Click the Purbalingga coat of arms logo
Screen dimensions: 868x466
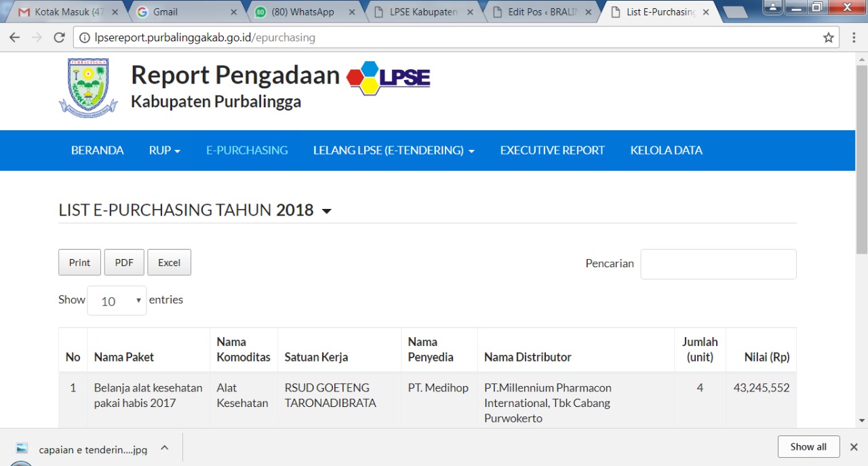(x=88, y=88)
